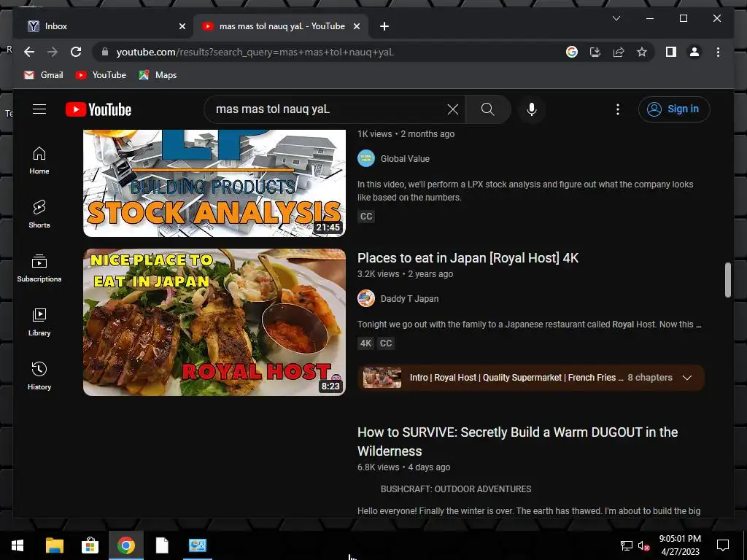Open Places to eat in Japan video title

(468, 257)
